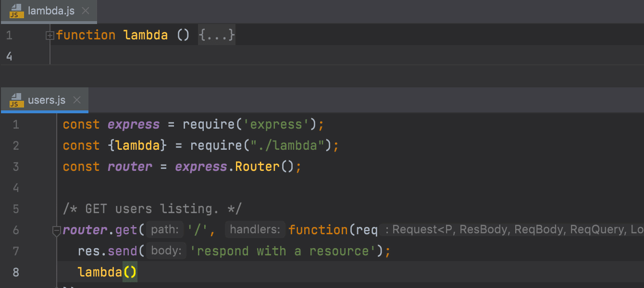Expand the collapsed {...} function body

coord(217,35)
